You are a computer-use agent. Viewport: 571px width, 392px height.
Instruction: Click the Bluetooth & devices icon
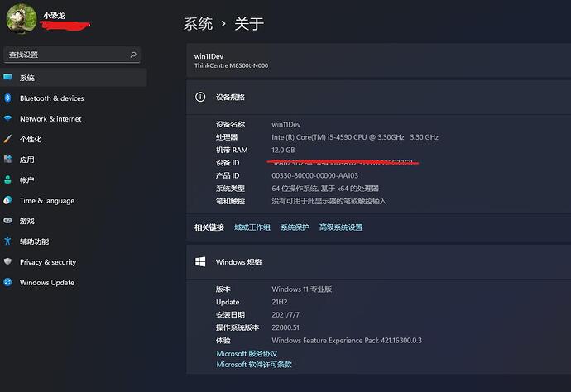tap(7, 98)
